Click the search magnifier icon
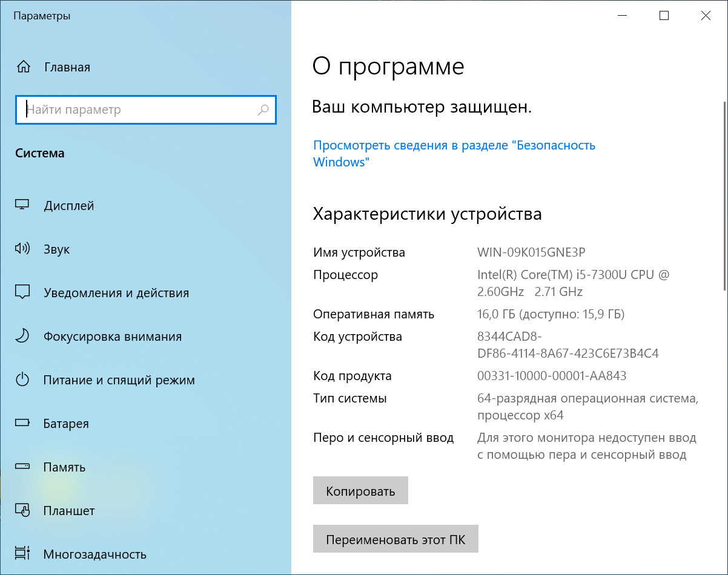Viewport: 728px width, 575px height. tap(263, 110)
